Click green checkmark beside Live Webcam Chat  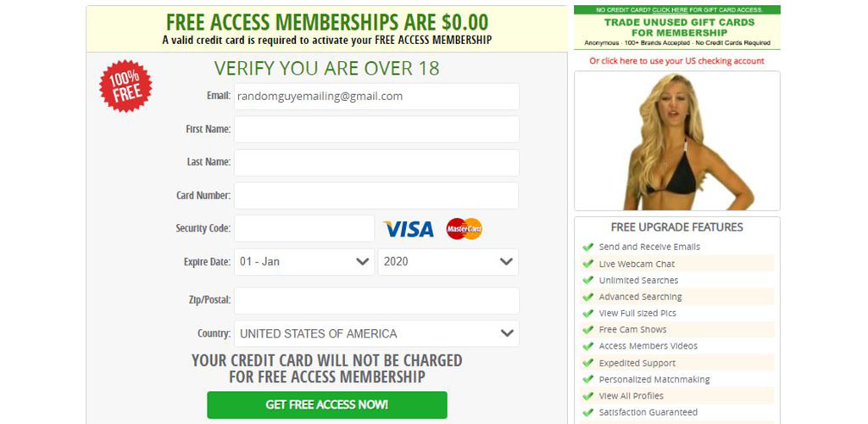click(x=587, y=264)
